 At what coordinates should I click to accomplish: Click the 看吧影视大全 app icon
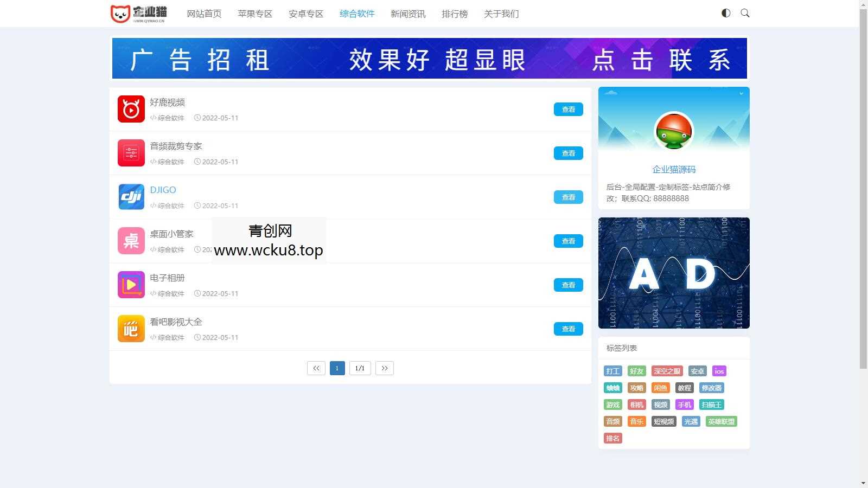coord(130,328)
